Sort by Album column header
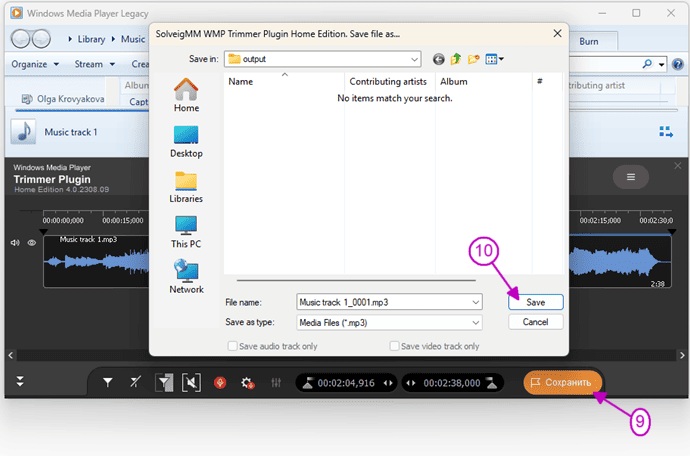The width and height of the screenshot is (690, 456). 454,81
